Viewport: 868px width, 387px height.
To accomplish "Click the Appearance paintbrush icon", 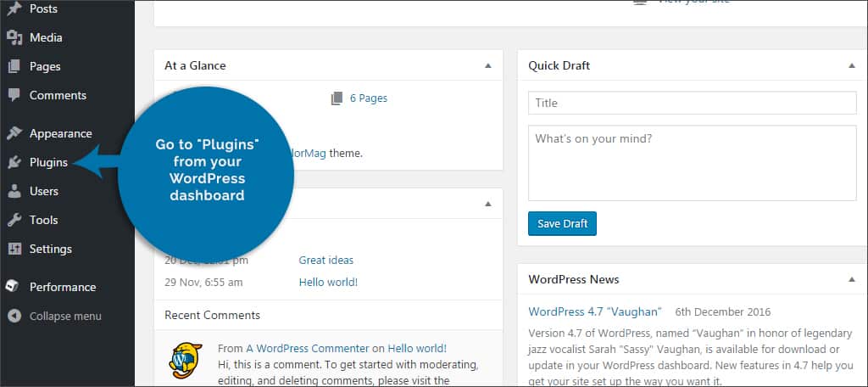I will [14, 133].
